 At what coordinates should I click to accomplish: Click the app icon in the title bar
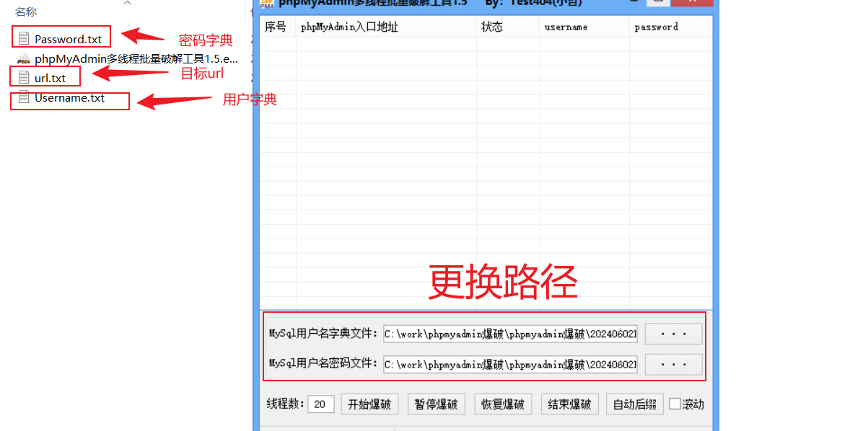pyautogui.click(x=267, y=3)
